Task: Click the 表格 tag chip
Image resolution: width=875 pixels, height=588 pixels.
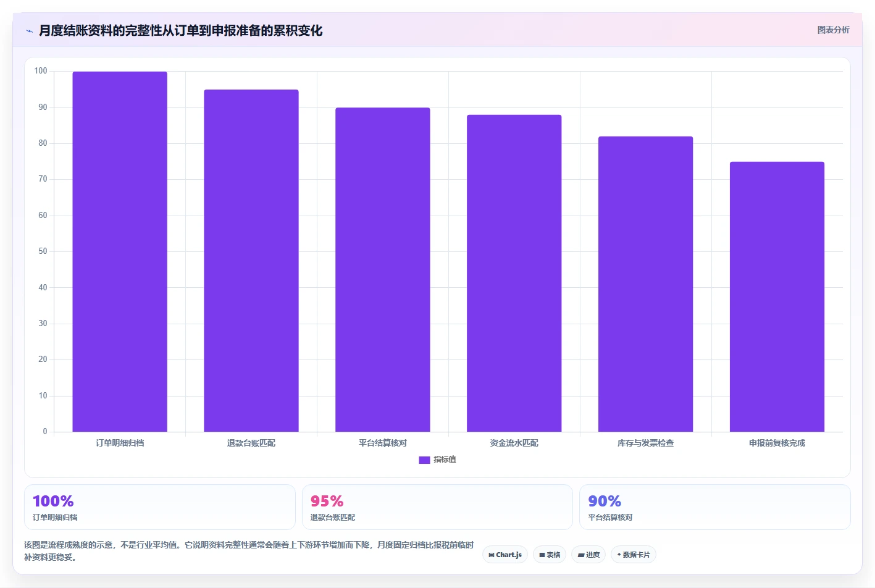Action: [550, 555]
